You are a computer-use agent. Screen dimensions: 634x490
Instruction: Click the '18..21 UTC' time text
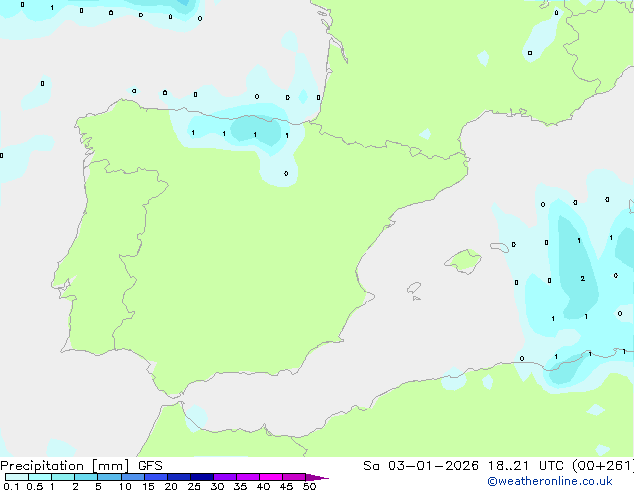(x=526, y=466)
